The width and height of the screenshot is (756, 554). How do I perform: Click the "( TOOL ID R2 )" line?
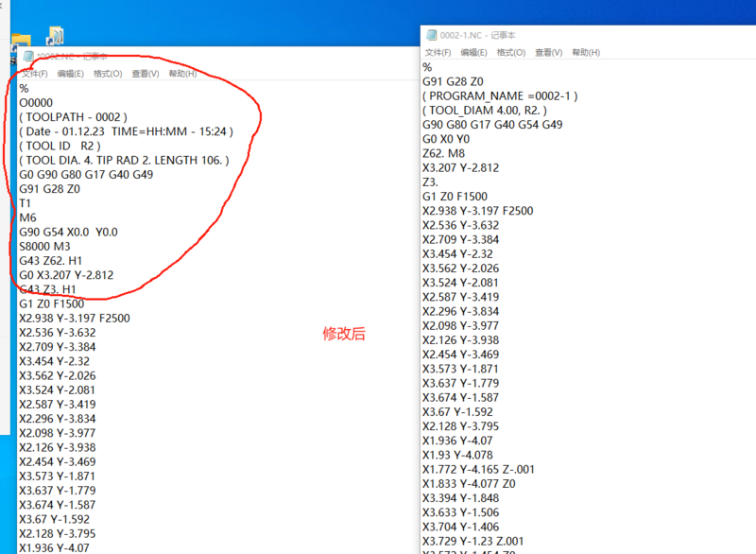pyautogui.click(x=60, y=147)
